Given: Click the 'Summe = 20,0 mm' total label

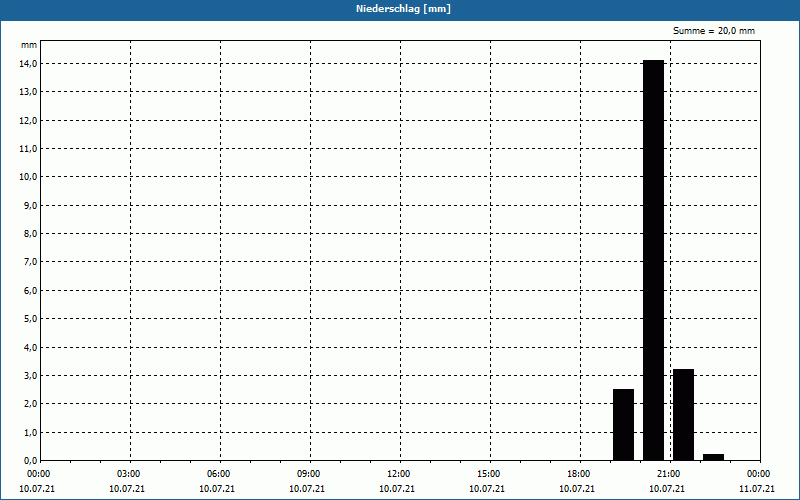Looking at the screenshot, I should click(x=714, y=31).
